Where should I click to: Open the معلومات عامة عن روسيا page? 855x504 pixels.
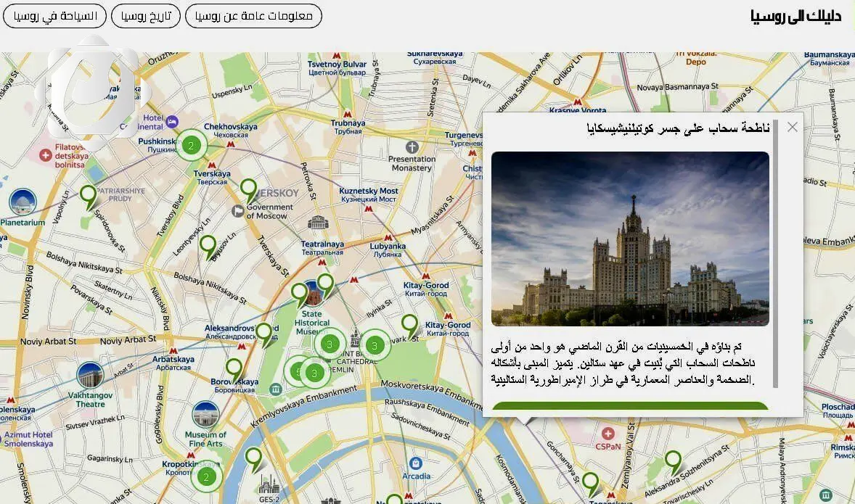click(253, 16)
